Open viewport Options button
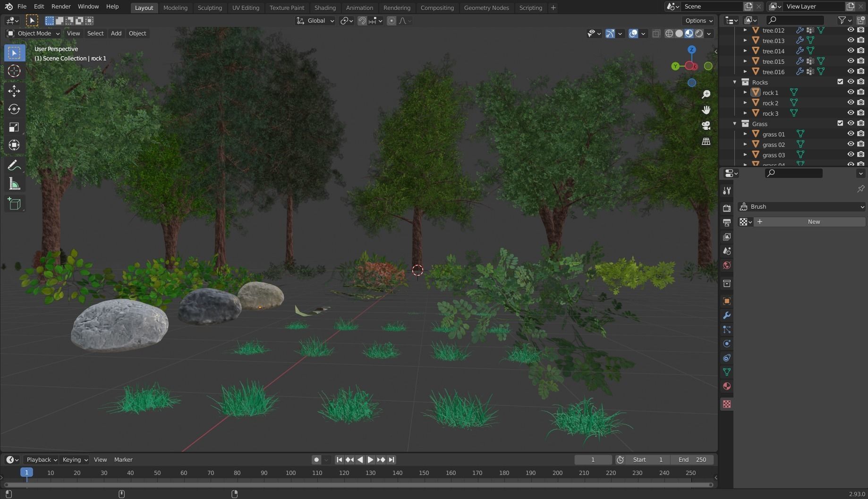The image size is (868, 499). pyautogui.click(x=698, y=20)
